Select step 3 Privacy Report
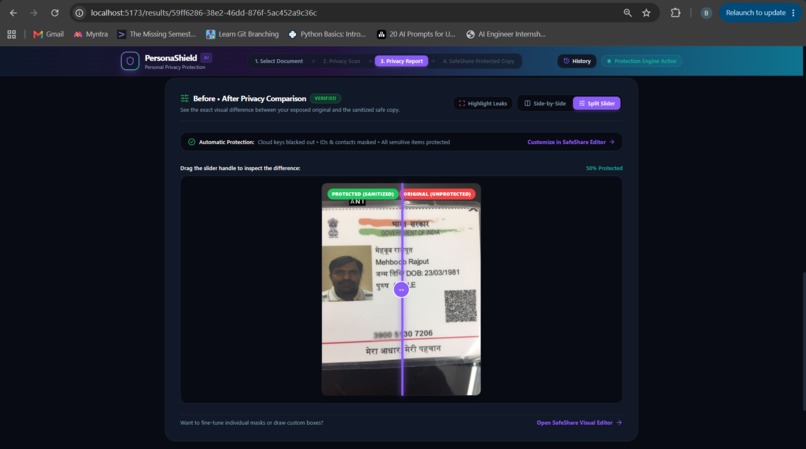The height and width of the screenshot is (449, 806). point(401,61)
